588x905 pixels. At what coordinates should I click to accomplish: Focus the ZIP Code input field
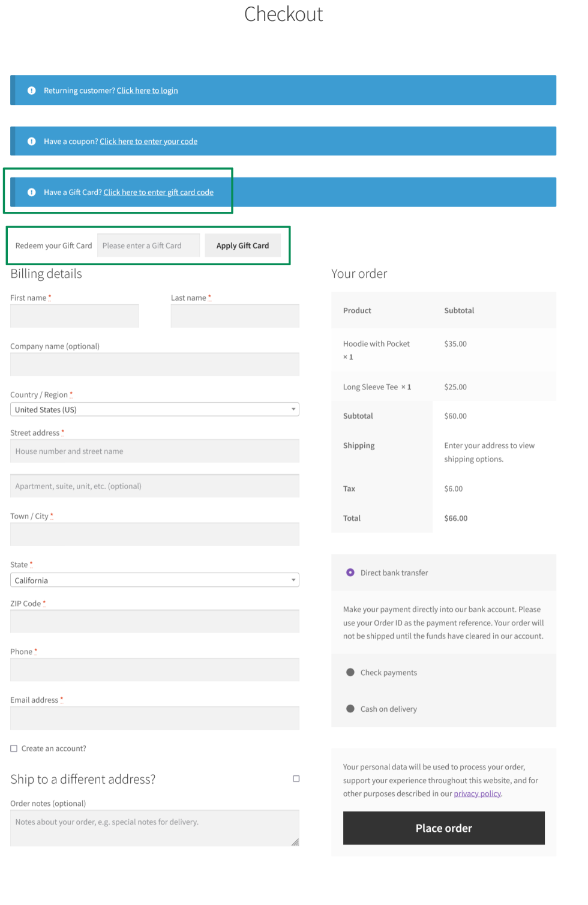click(x=154, y=622)
